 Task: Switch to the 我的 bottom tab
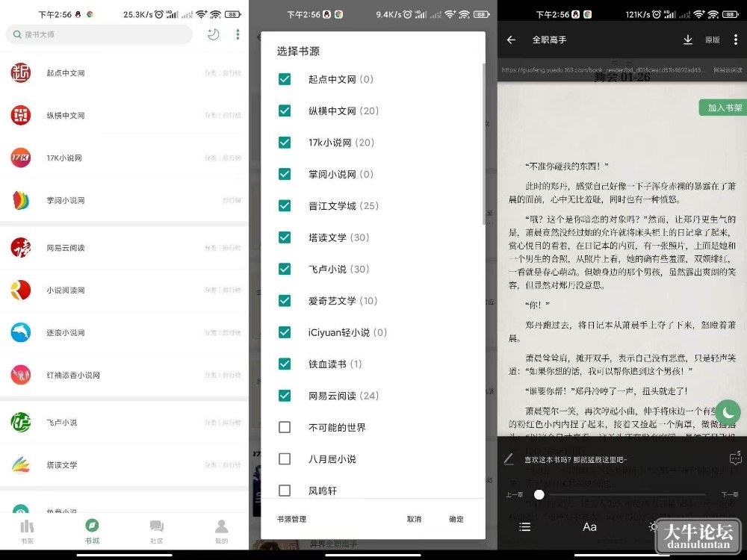click(x=222, y=532)
